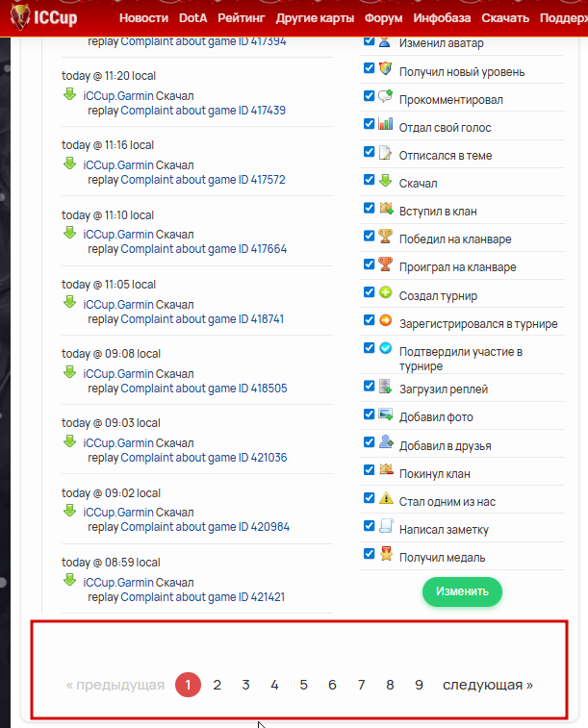This screenshot has width=588, height=728.
Task: Click the scroll icon for Написал заметку
Action: (x=386, y=526)
